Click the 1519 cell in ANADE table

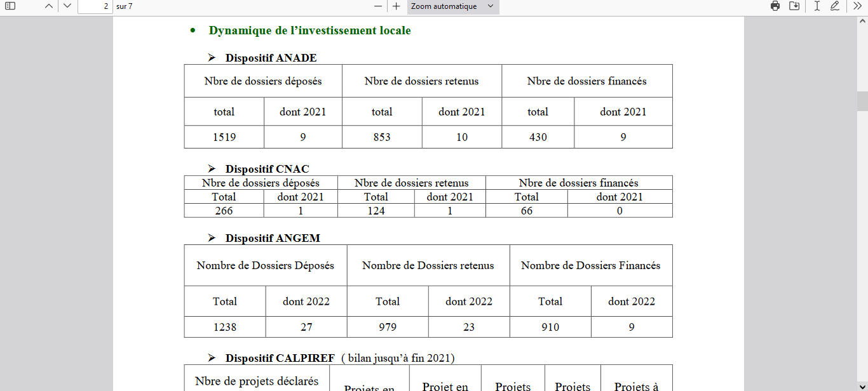(224, 137)
